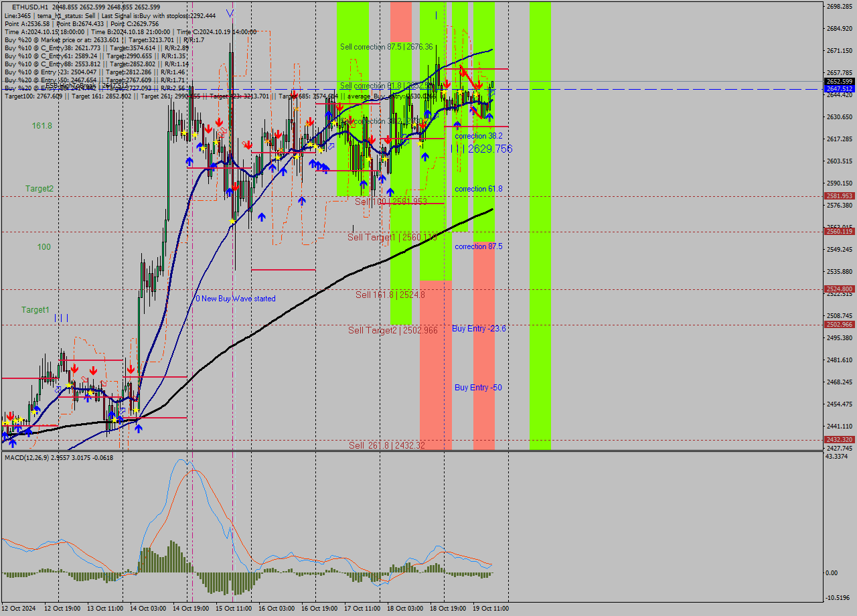857x616 pixels.
Task: Click the '13 Oct 11:00' time label
Action: (105, 609)
